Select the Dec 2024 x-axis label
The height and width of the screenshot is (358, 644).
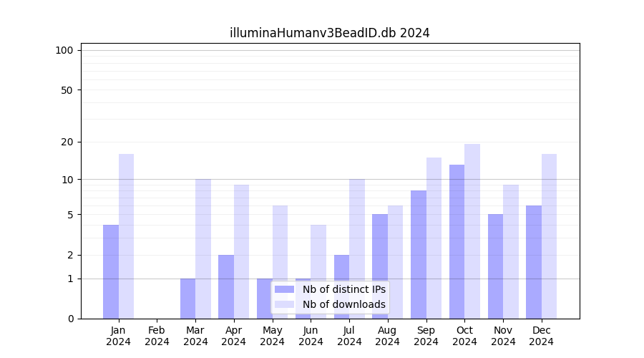[541, 336]
